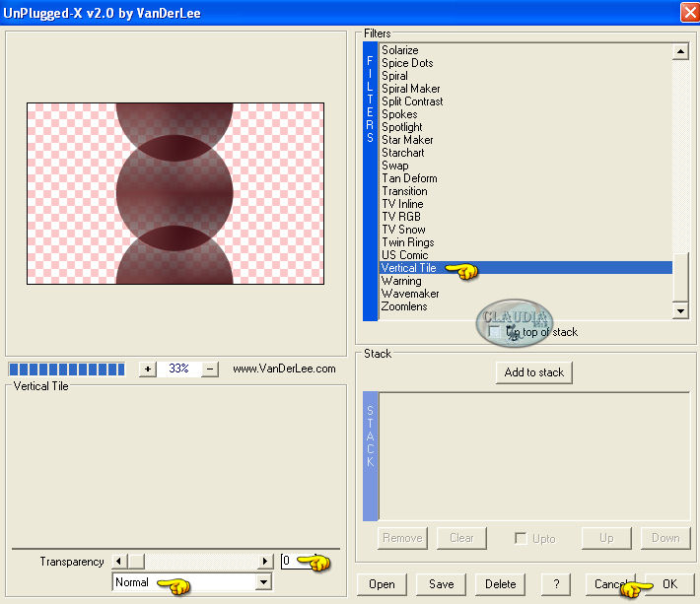
Task: Click the Delete button
Action: click(500, 584)
